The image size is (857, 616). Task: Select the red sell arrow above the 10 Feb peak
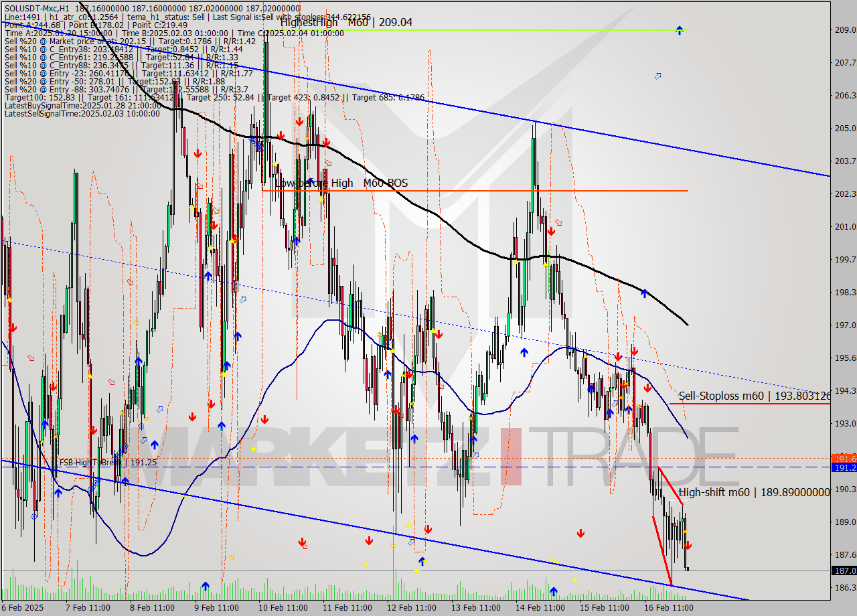[299, 121]
